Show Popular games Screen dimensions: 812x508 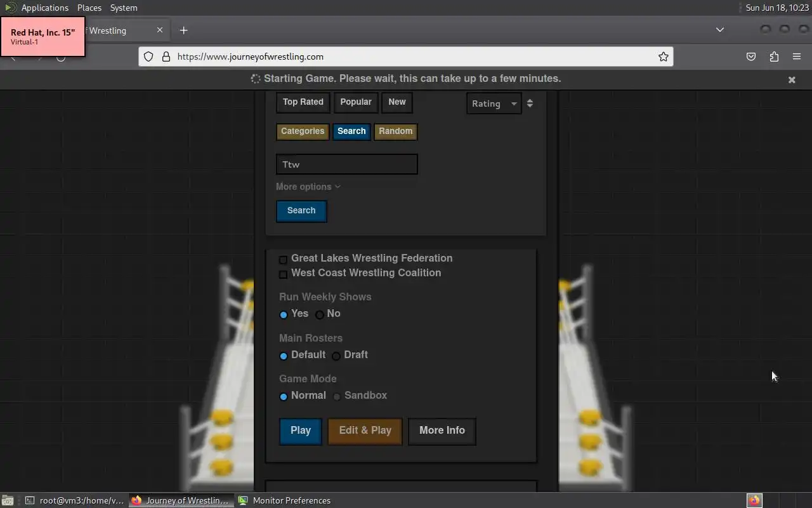[x=356, y=102]
